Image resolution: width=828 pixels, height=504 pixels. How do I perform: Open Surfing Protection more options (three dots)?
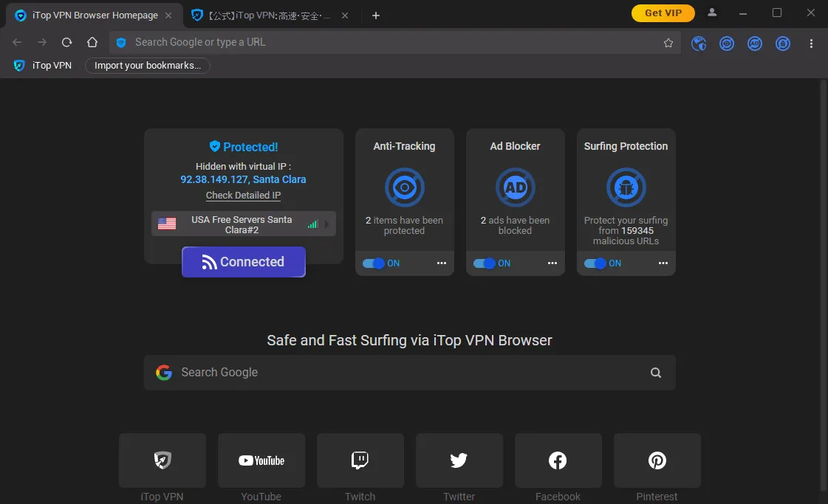pos(663,263)
